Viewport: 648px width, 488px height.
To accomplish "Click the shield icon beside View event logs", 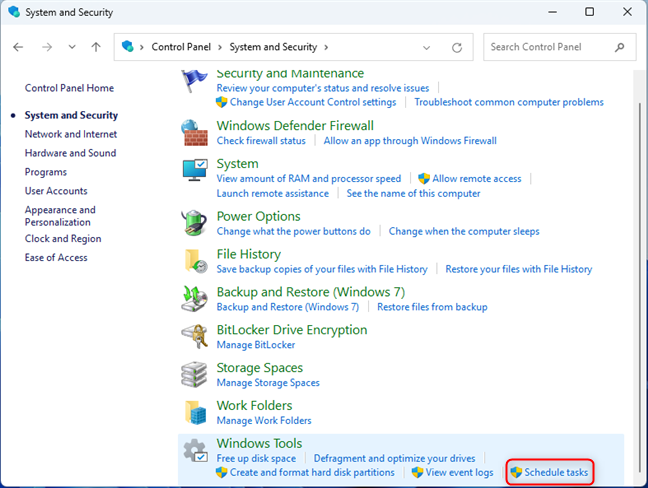I will tap(417, 472).
